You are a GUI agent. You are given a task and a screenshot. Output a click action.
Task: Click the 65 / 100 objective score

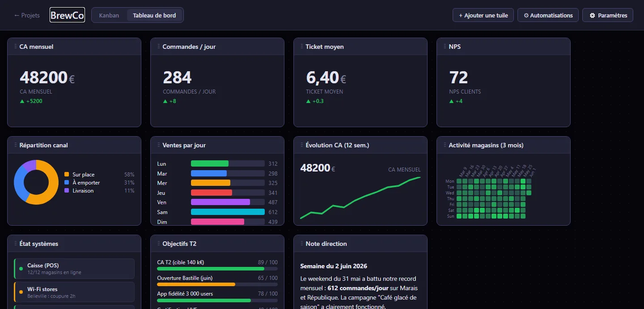point(268,278)
